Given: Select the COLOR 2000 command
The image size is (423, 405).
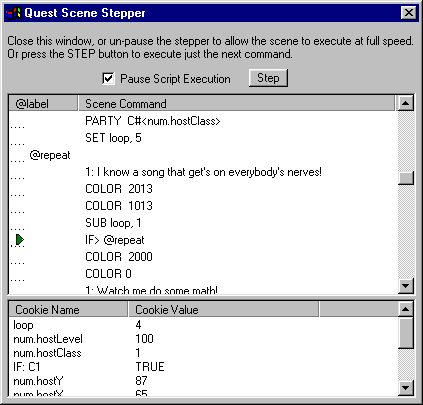Looking at the screenshot, I should 119,257.
